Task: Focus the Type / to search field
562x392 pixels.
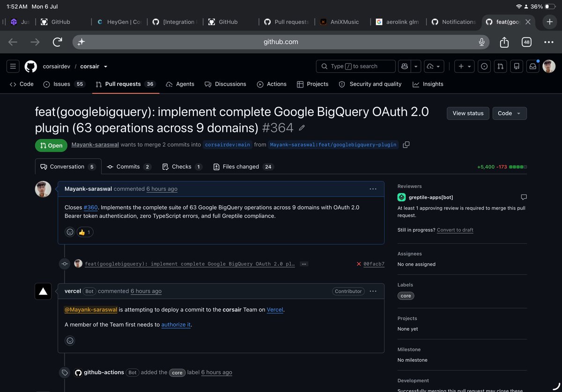Action: [355, 66]
